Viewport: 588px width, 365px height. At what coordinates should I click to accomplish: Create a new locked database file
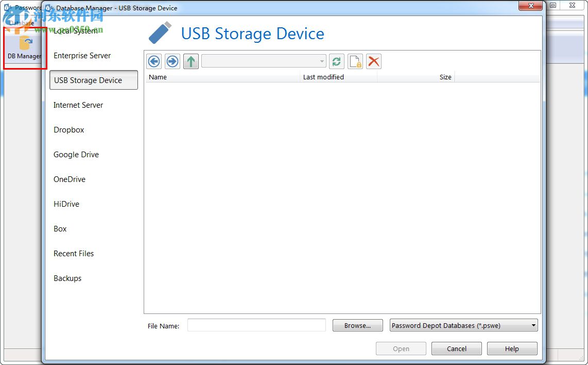pyautogui.click(x=355, y=62)
